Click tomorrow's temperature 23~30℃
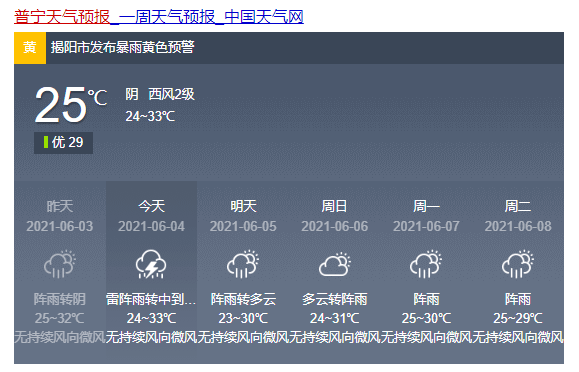 click(243, 318)
